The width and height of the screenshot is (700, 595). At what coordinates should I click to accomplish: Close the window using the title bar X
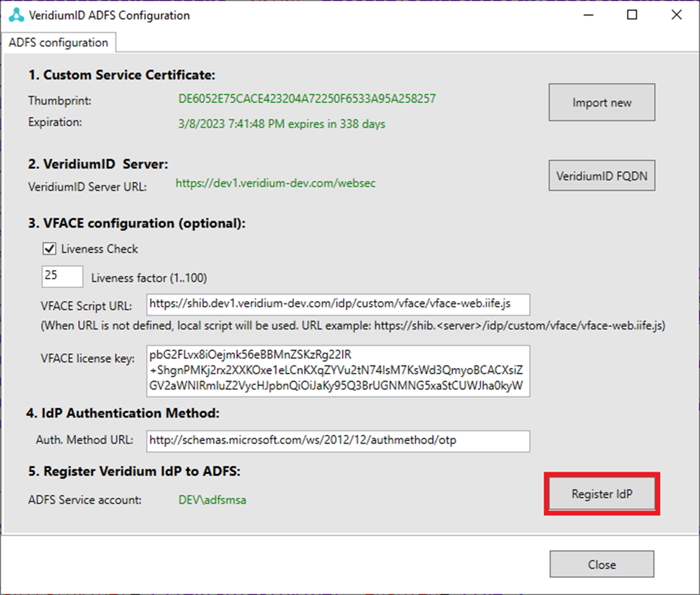676,16
